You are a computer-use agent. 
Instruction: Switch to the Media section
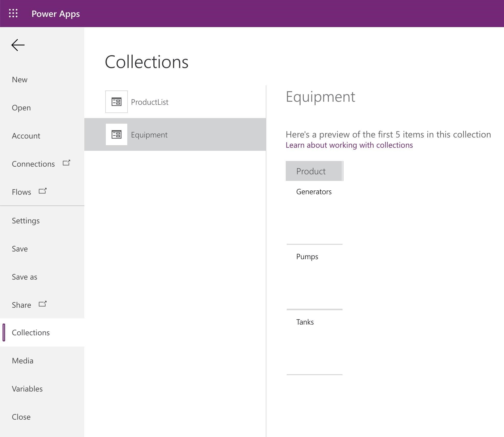22,361
